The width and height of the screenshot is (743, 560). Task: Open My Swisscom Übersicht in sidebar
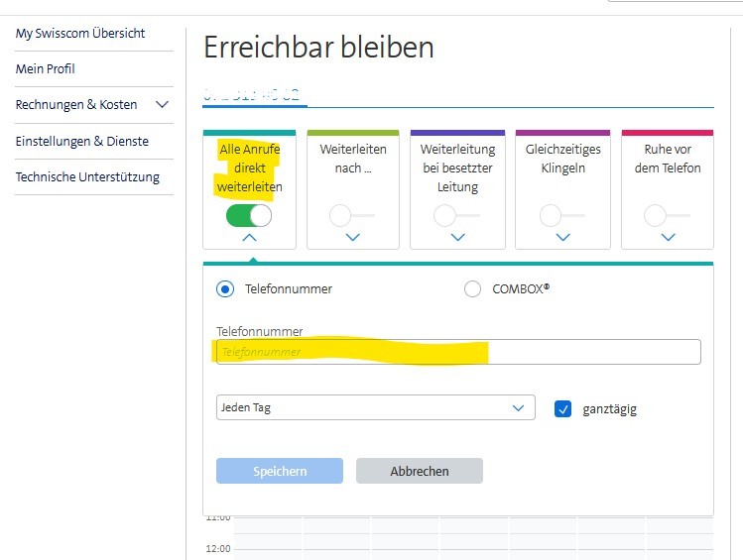click(x=80, y=33)
